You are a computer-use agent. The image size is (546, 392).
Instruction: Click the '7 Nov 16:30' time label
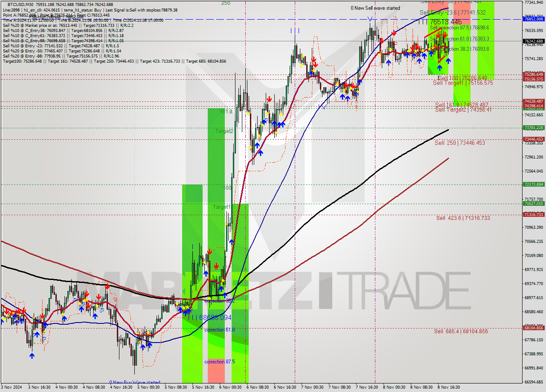[x=367, y=387]
